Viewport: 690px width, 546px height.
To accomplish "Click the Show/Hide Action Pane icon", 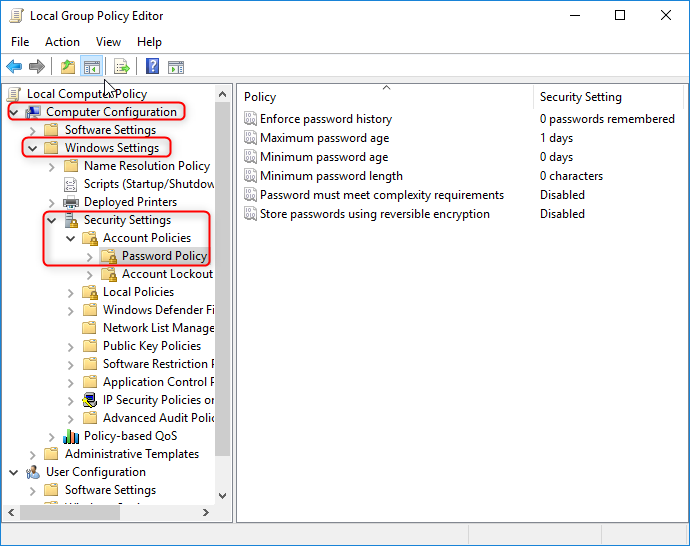I will 176,67.
